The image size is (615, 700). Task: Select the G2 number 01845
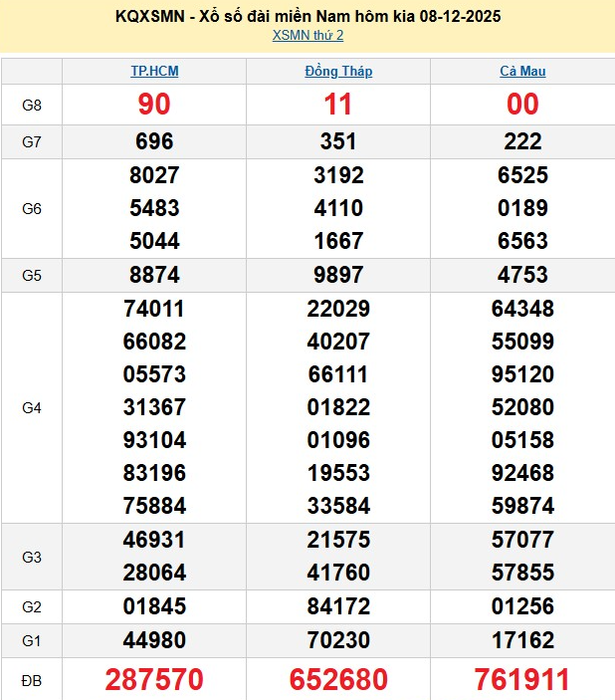click(x=154, y=606)
